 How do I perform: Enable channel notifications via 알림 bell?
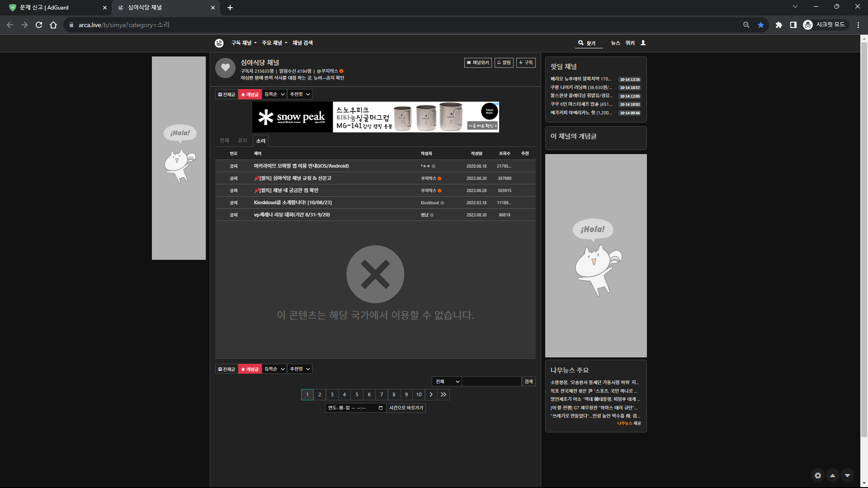pyautogui.click(x=504, y=62)
